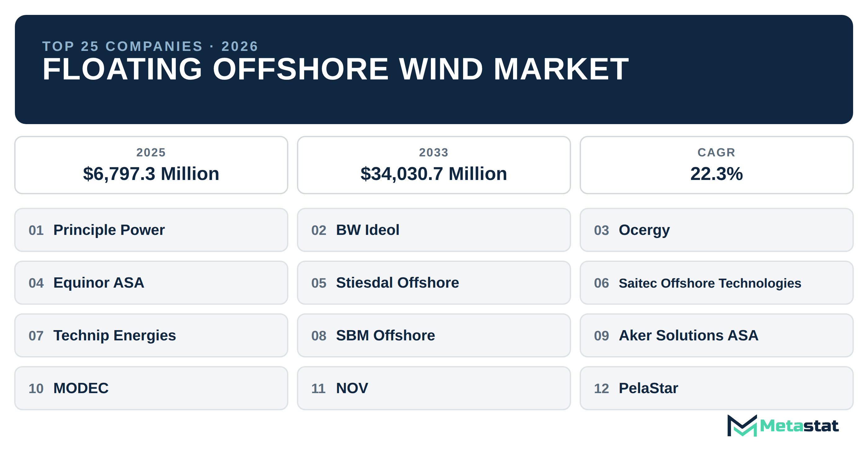868x453 pixels.
Task: Click rank number 01 beside Principle Power
Action: click(36, 231)
